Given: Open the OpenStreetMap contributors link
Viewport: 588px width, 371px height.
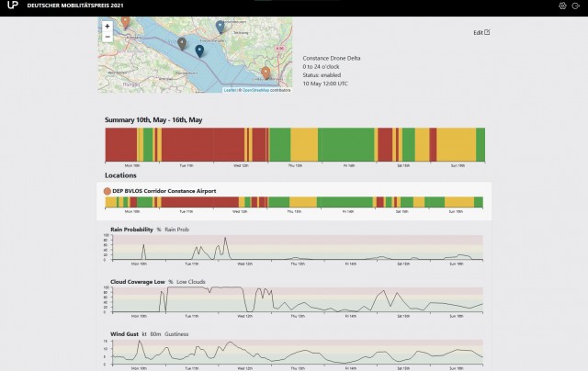Looking at the screenshot, I should [266, 90].
